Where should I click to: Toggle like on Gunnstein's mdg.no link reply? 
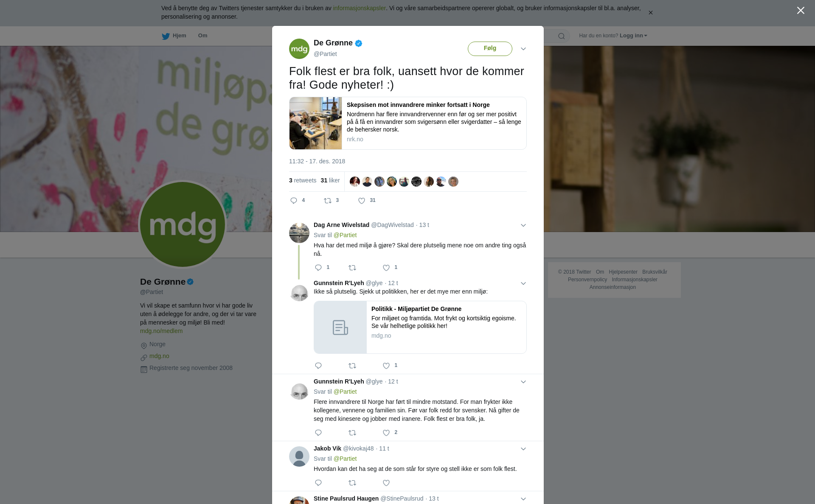386,366
